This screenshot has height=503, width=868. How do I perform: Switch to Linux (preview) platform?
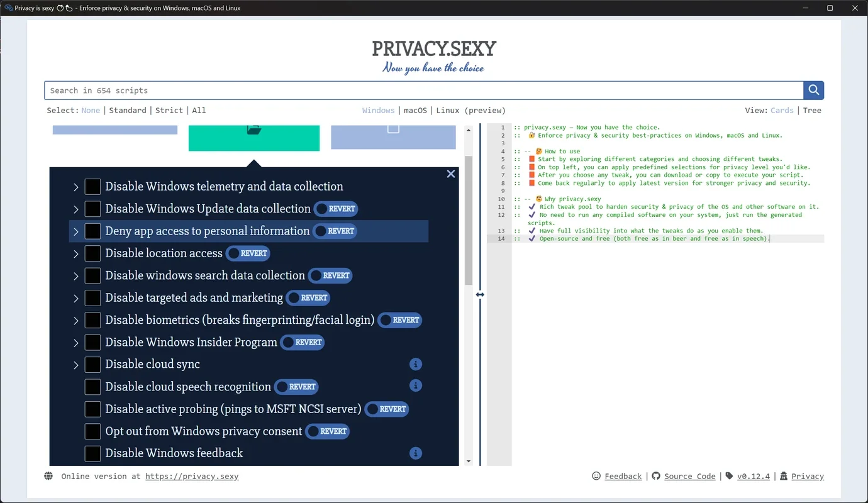(x=471, y=110)
